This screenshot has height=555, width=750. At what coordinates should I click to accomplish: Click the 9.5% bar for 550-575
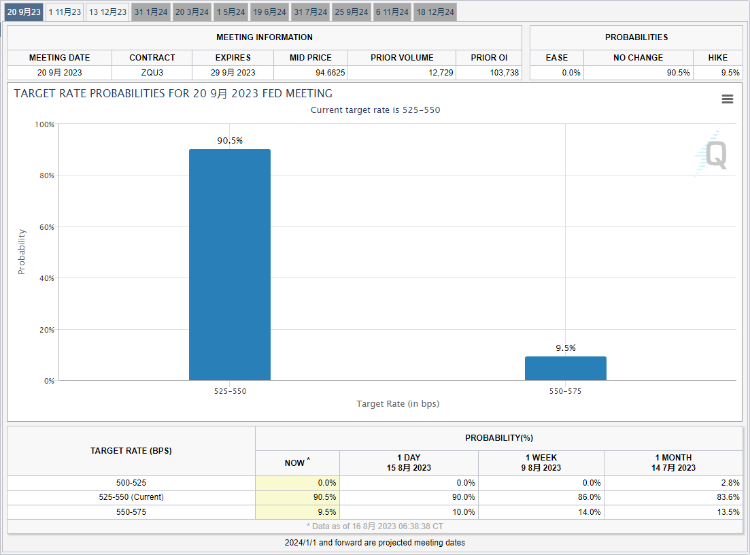[x=565, y=368]
